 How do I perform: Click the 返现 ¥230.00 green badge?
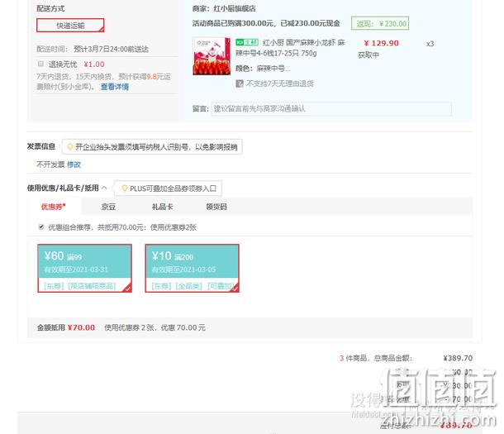tap(380, 23)
